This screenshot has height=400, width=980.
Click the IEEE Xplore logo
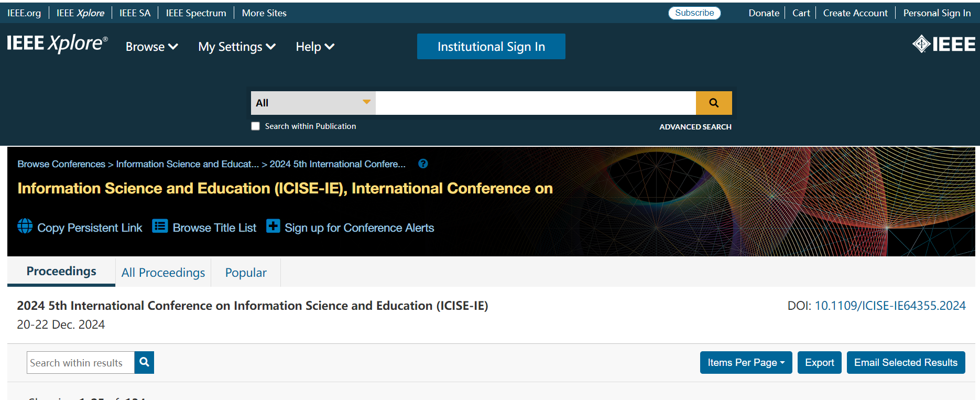(x=57, y=44)
